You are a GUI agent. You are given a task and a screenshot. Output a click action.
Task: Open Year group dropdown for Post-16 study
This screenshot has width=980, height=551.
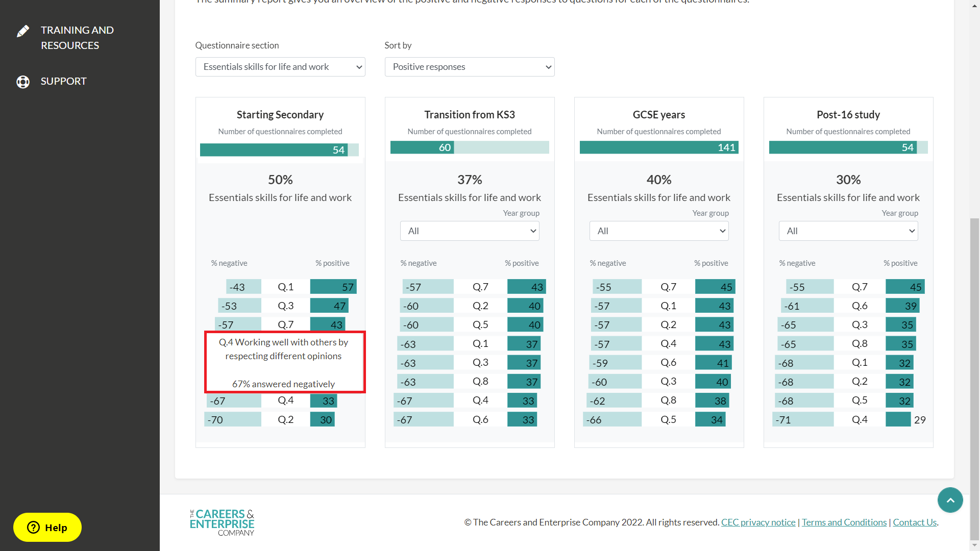848,231
